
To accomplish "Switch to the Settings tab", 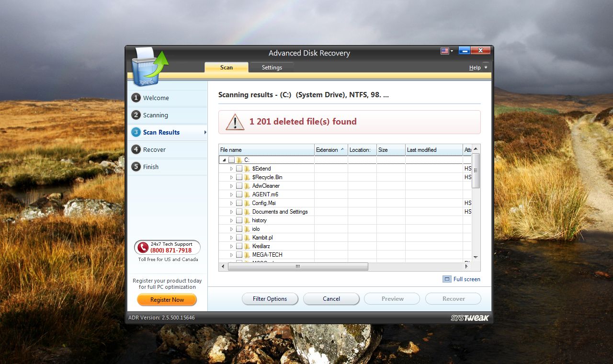I will coord(272,68).
